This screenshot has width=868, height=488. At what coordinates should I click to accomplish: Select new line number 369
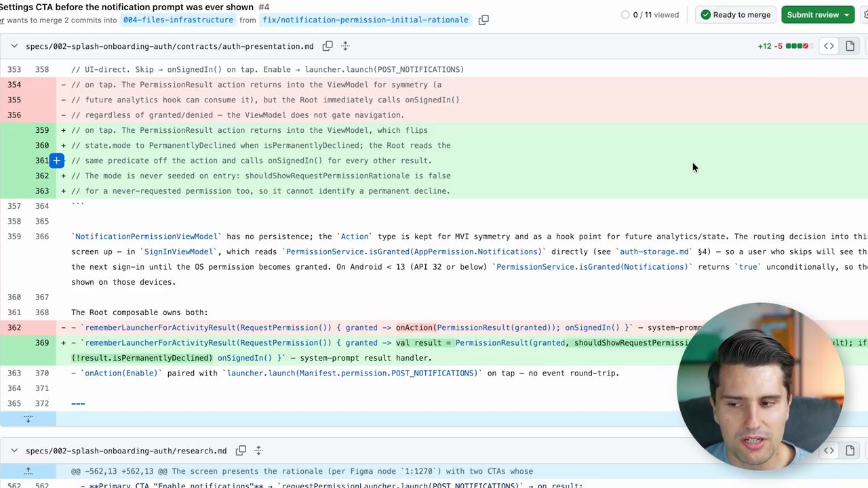click(x=42, y=343)
